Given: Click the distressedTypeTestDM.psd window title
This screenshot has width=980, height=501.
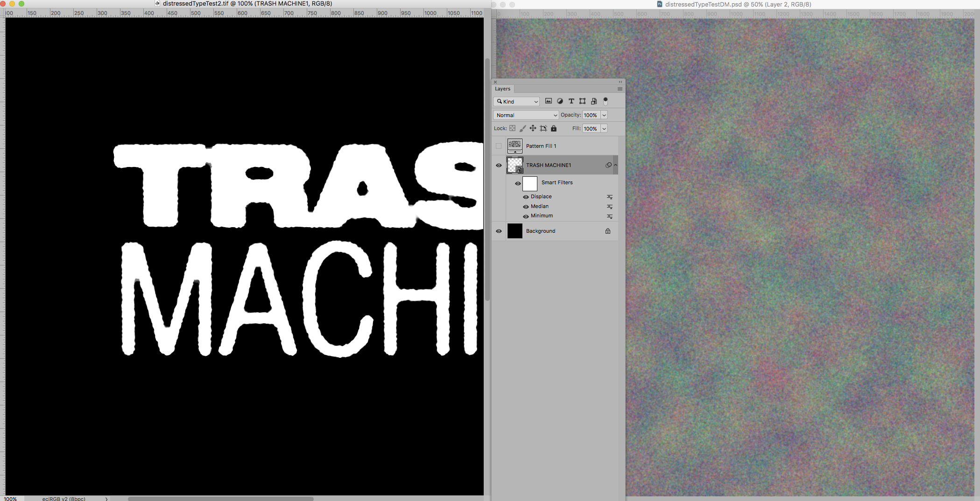Looking at the screenshot, I should (738, 4).
